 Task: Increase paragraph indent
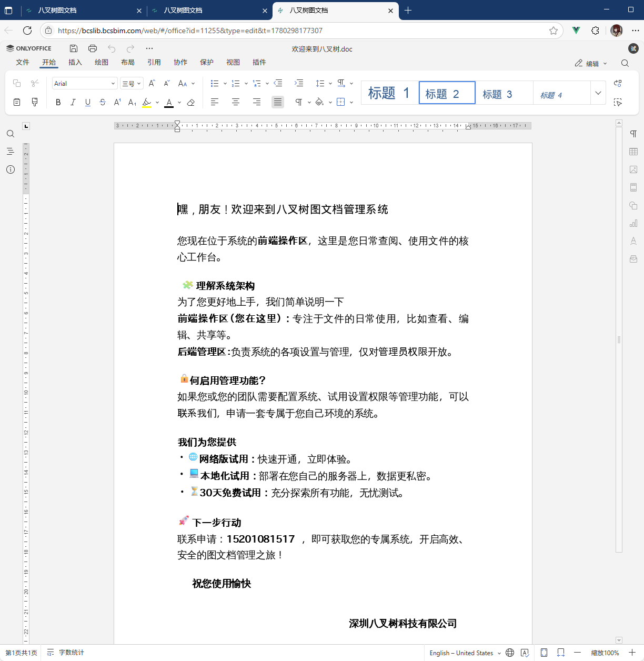click(299, 83)
